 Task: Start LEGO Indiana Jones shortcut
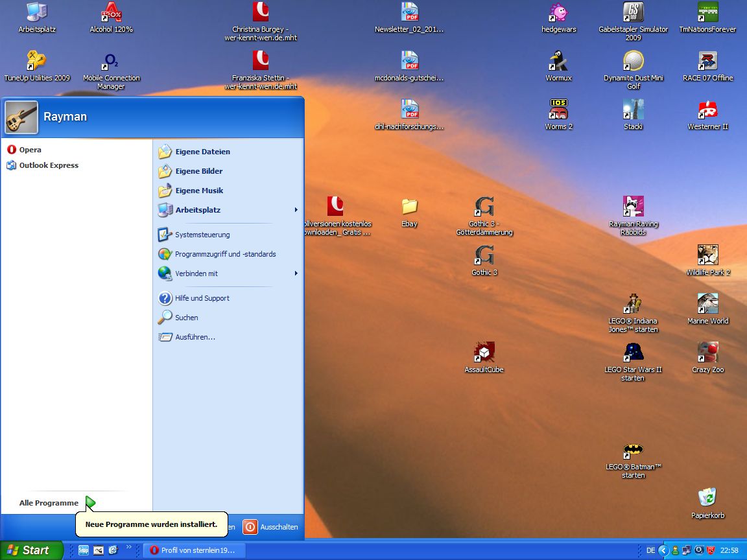coord(633,313)
